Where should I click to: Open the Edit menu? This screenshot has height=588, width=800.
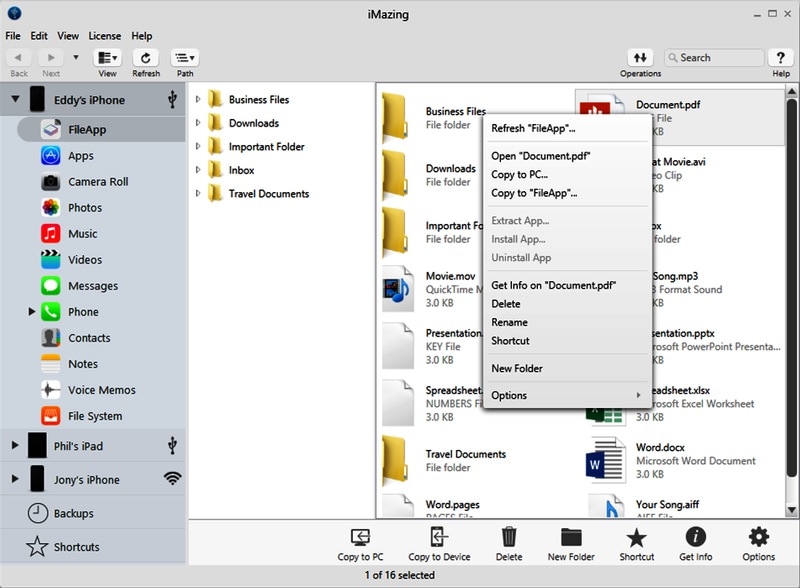pos(39,36)
